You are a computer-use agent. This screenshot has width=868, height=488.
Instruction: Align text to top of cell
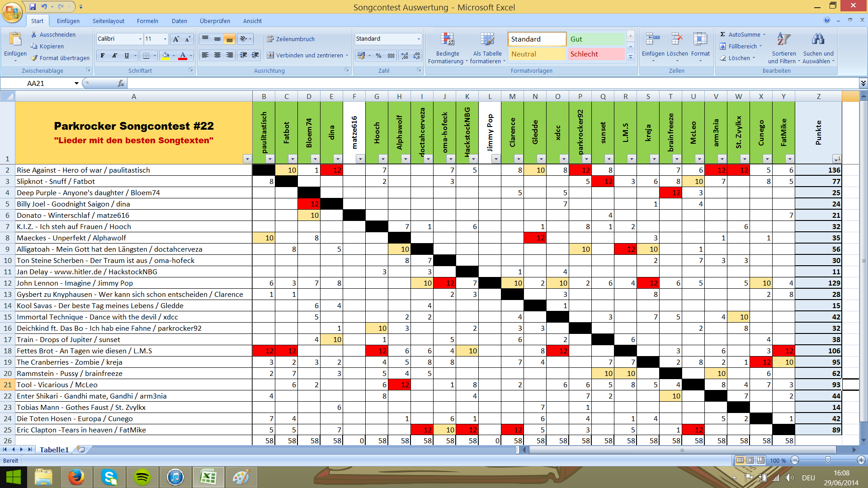click(205, 39)
